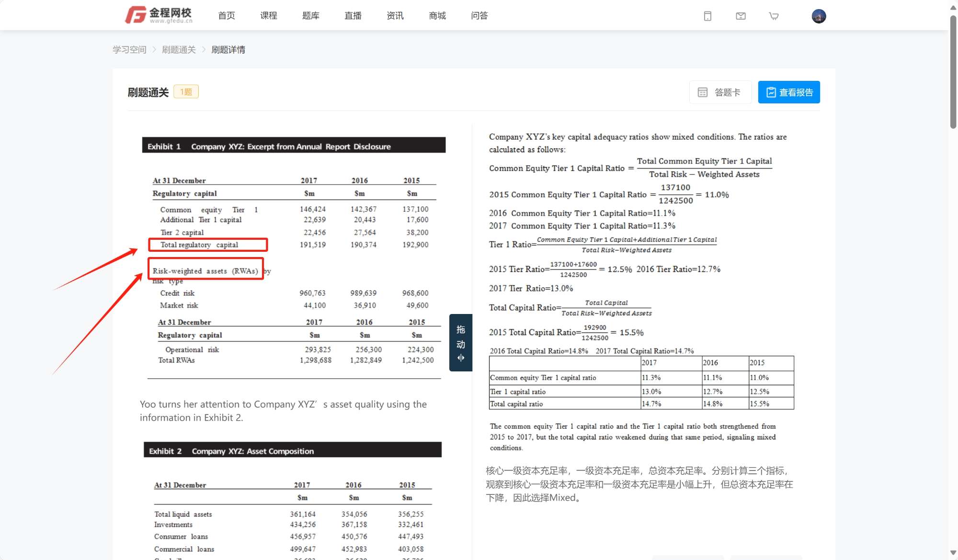The height and width of the screenshot is (560, 958).
Task: Click the 1题 question count badge
Action: (186, 92)
